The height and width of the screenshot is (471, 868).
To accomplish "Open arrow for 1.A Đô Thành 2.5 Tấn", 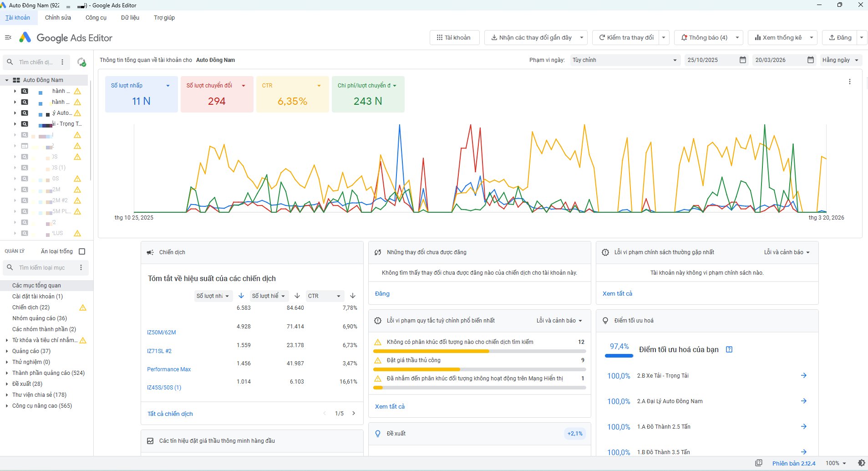I will [804, 426].
